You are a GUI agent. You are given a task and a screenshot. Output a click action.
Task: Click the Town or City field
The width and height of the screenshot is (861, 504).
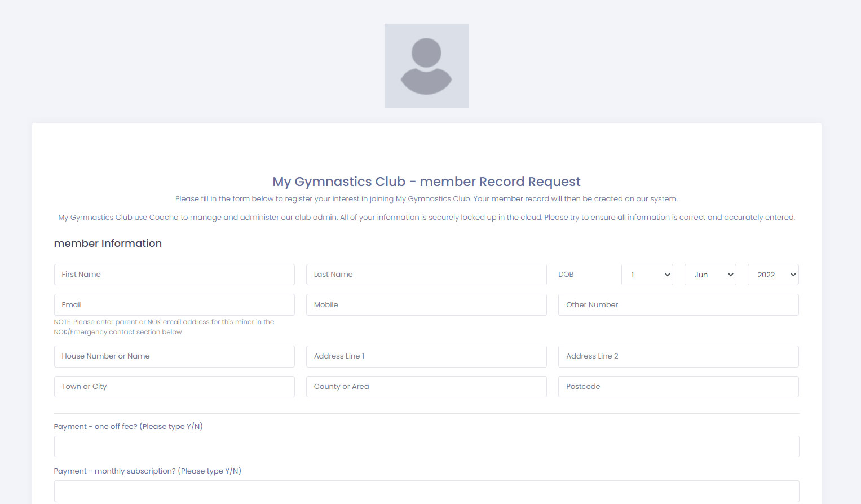click(174, 387)
